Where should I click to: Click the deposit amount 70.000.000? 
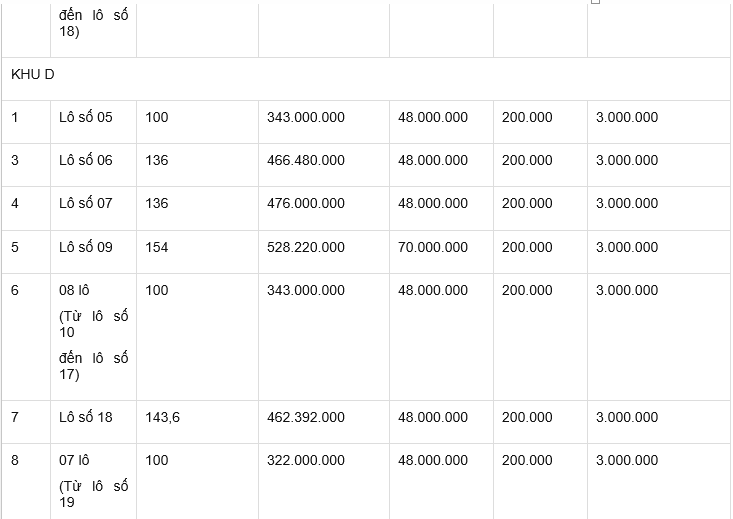point(433,247)
